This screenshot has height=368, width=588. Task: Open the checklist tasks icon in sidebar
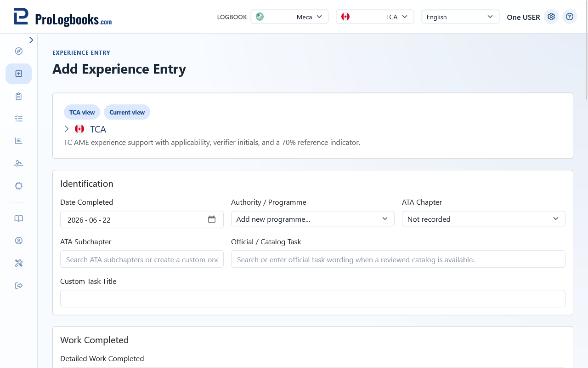click(x=19, y=119)
